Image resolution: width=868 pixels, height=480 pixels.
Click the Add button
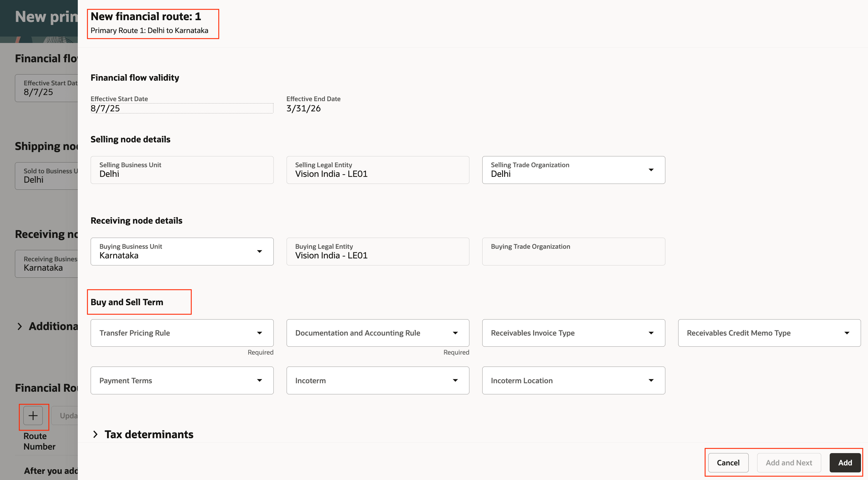click(845, 463)
